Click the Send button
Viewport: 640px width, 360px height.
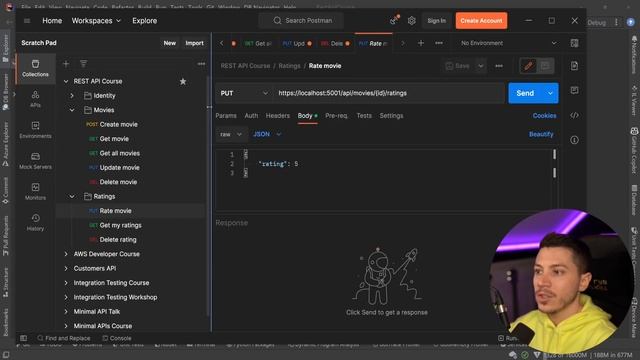coord(525,93)
